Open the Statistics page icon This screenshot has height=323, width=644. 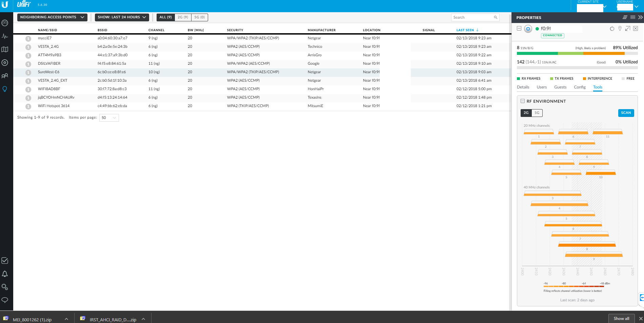(x=5, y=36)
